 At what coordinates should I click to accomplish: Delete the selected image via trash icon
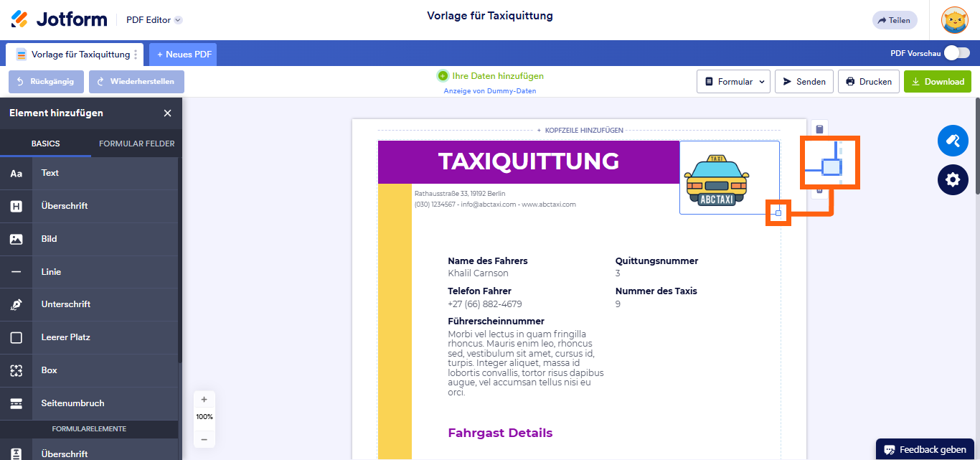pos(819,189)
